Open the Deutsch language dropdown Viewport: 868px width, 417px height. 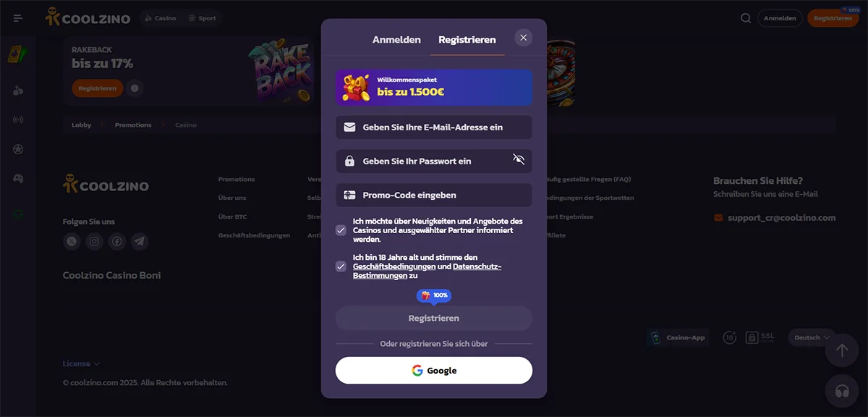811,337
